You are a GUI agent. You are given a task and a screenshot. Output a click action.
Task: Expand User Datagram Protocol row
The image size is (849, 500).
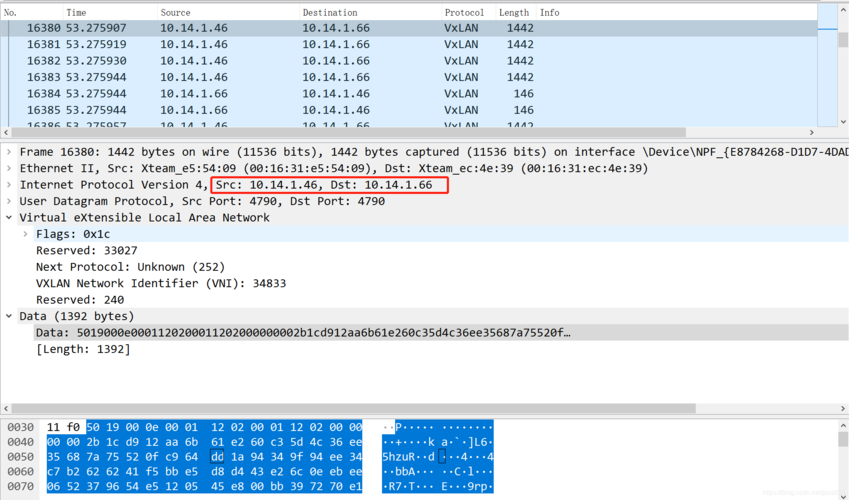click(9, 201)
